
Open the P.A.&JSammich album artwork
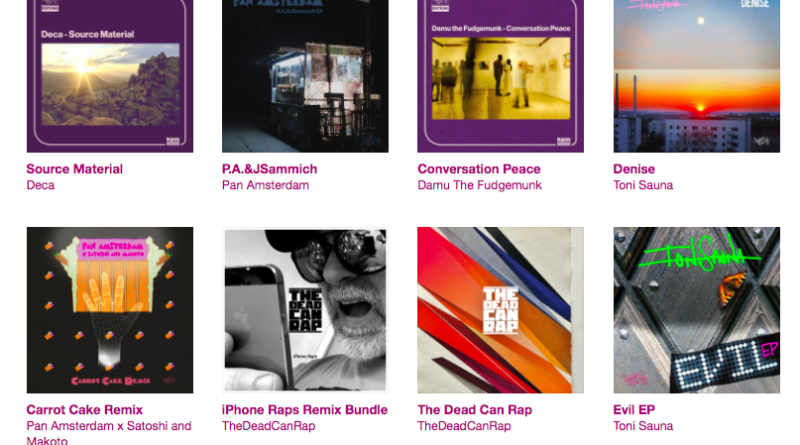(x=305, y=76)
